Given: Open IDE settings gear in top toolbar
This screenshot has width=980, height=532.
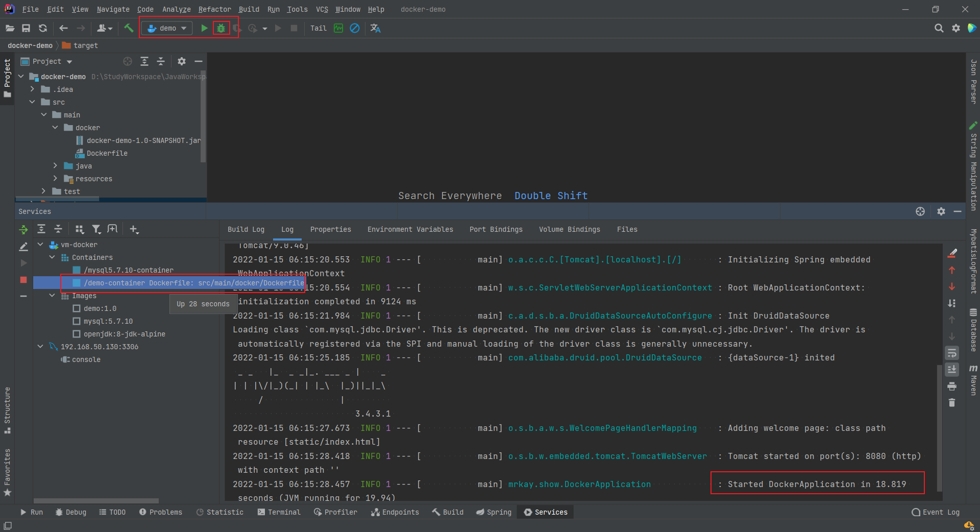Looking at the screenshot, I should click(956, 28).
